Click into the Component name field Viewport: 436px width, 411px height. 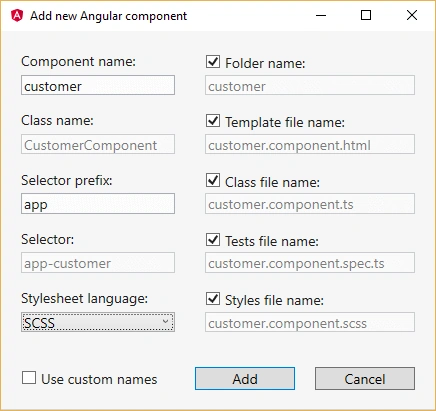(x=98, y=85)
